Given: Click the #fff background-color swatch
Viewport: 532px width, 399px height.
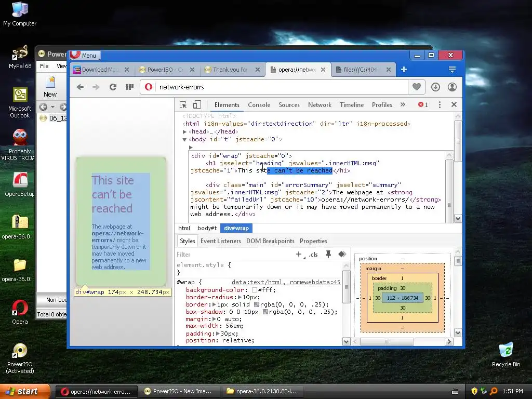Looking at the screenshot, I should (x=255, y=290).
